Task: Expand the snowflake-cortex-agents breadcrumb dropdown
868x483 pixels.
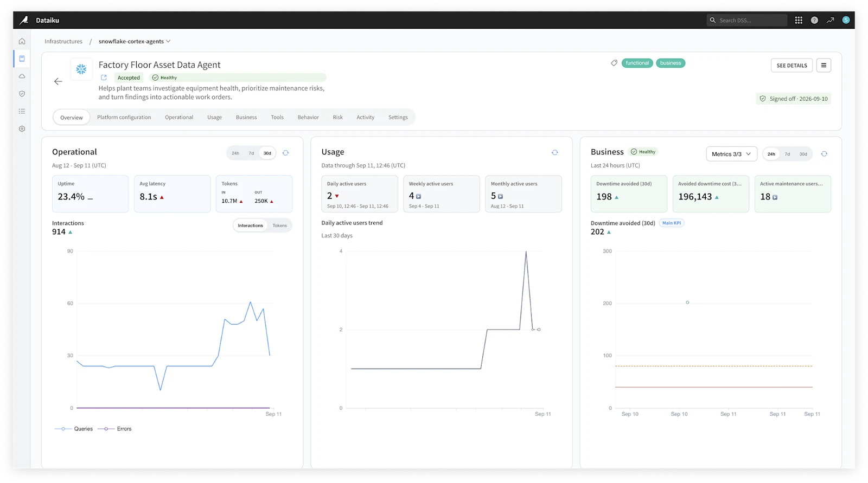Action: coord(135,41)
